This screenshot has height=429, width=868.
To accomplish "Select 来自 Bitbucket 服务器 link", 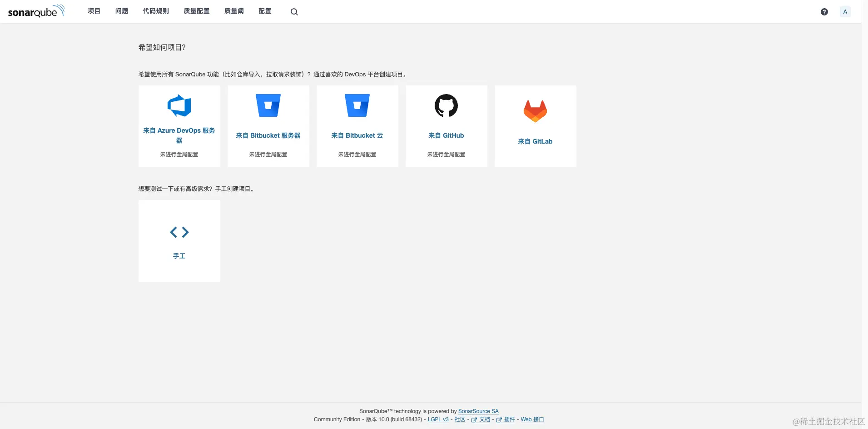I will pos(268,135).
